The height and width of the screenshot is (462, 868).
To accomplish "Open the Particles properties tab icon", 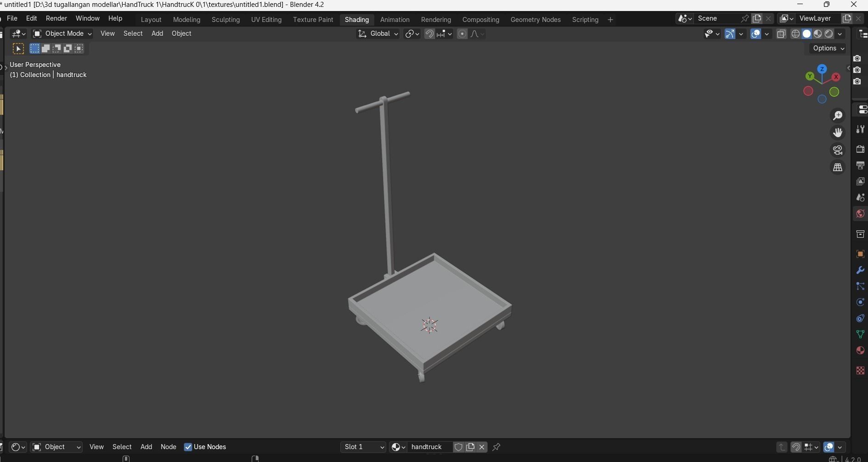I will click(x=860, y=286).
